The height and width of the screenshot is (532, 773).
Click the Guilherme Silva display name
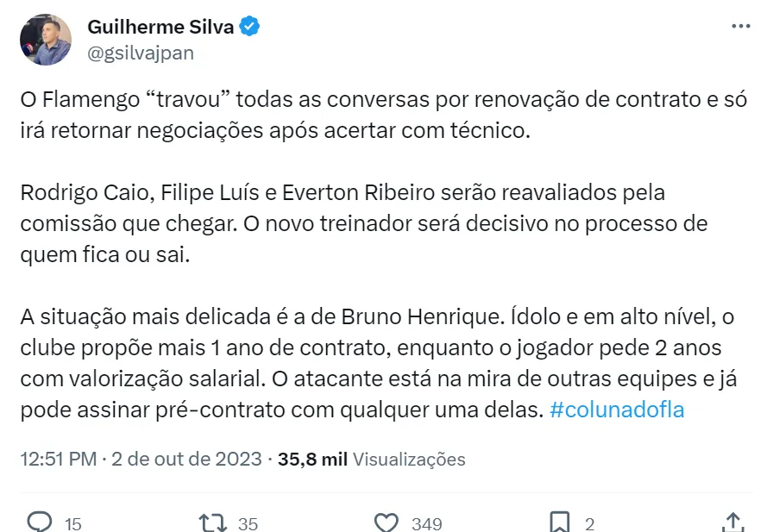[x=160, y=27]
